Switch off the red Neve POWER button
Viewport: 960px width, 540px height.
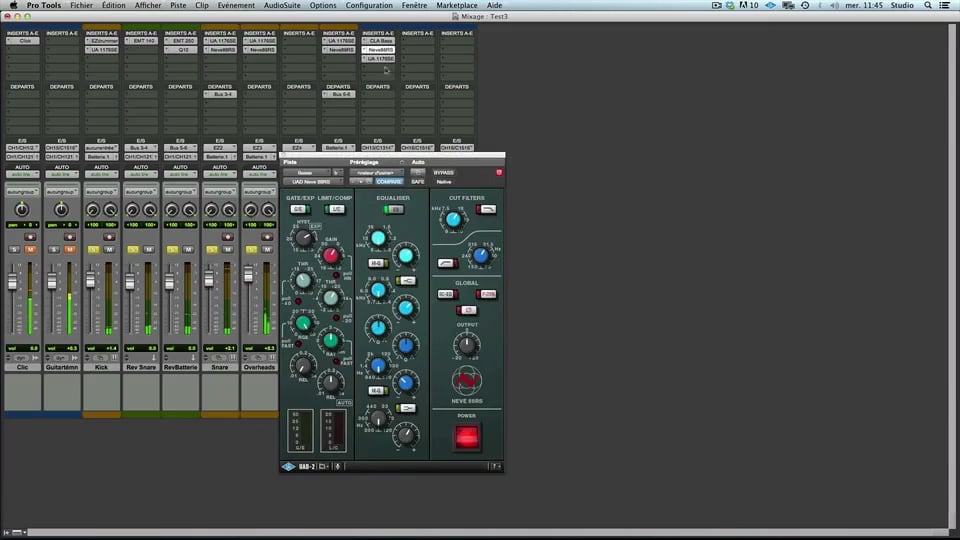tap(467, 437)
